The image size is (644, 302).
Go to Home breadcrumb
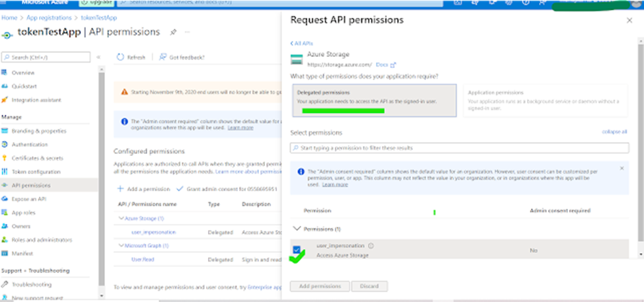(9, 18)
